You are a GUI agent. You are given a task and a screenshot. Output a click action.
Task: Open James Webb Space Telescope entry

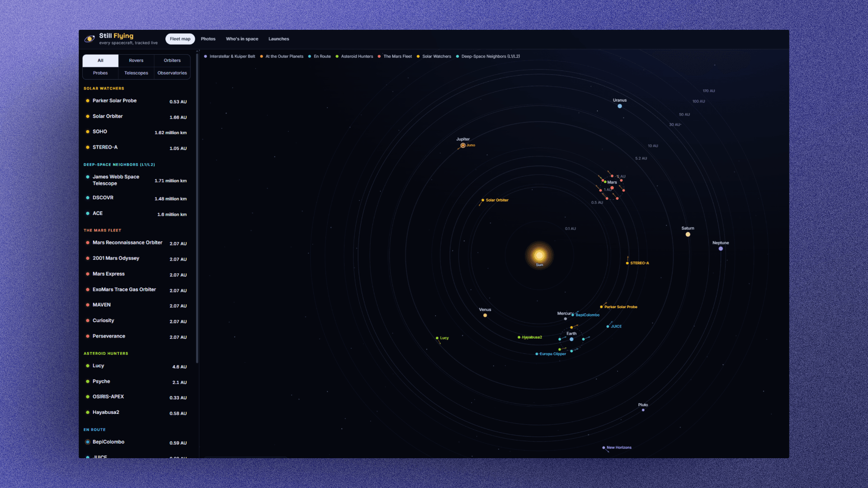(136, 180)
